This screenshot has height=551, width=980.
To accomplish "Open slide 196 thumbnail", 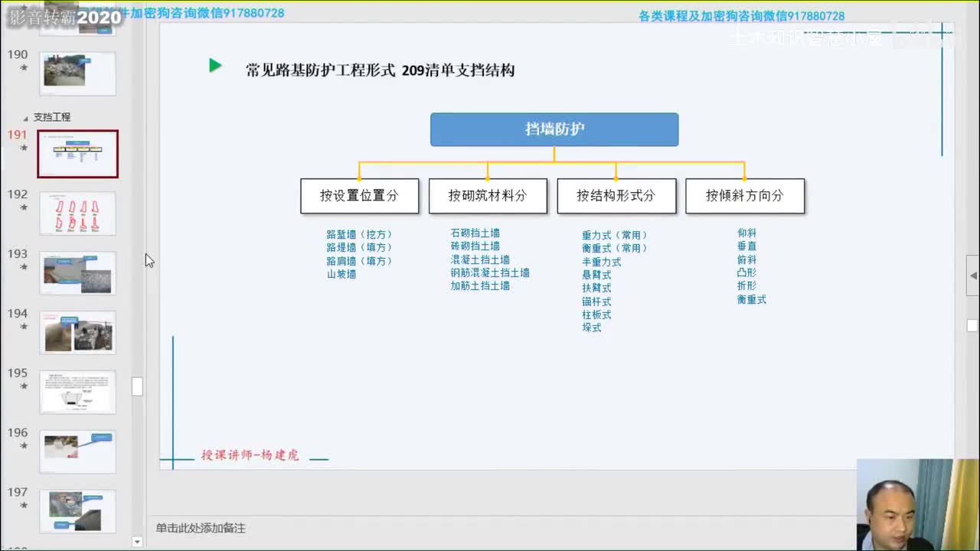I will (x=77, y=452).
